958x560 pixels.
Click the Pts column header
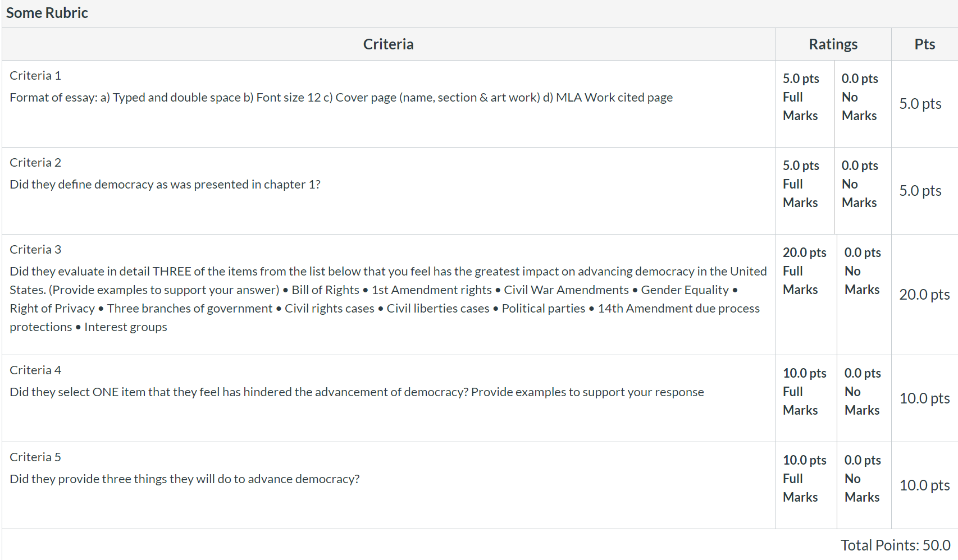coord(924,44)
